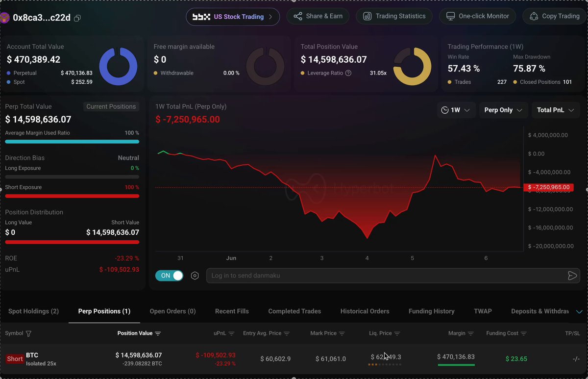Copy wallet address 0x8ca3...c22d icon
This screenshot has width=588, height=379.
point(77,18)
